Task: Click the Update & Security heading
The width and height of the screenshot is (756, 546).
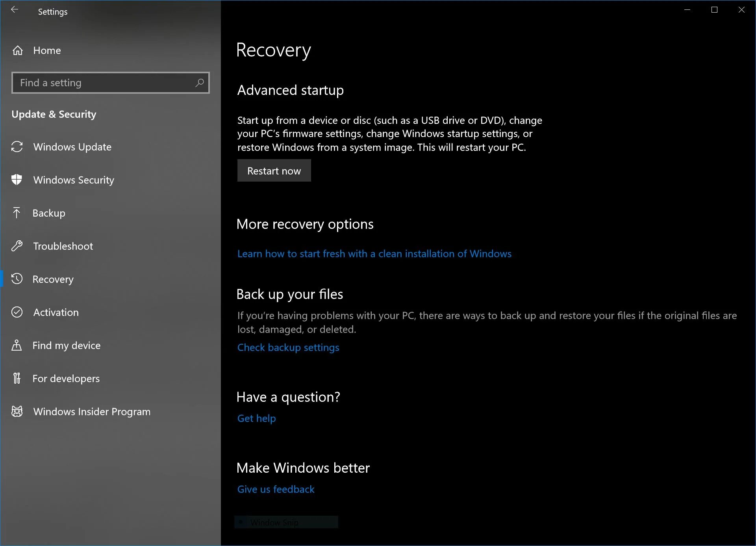Action: coord(54,114)
